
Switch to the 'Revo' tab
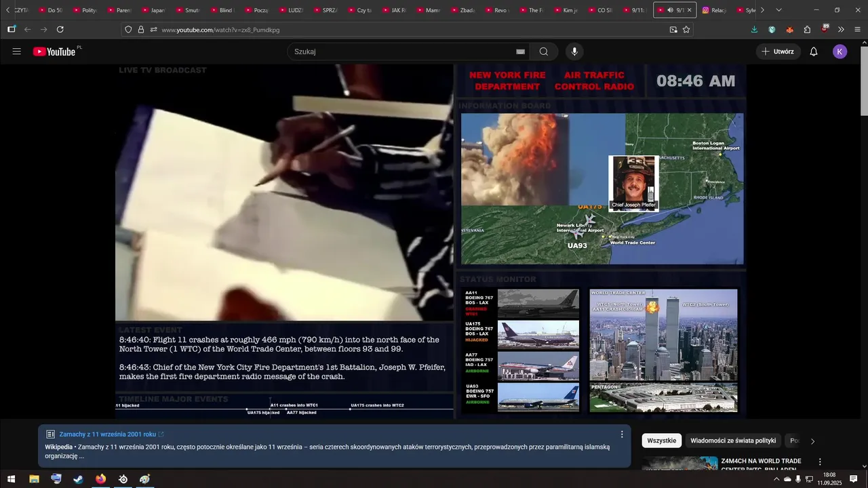(x=497, y=10)
